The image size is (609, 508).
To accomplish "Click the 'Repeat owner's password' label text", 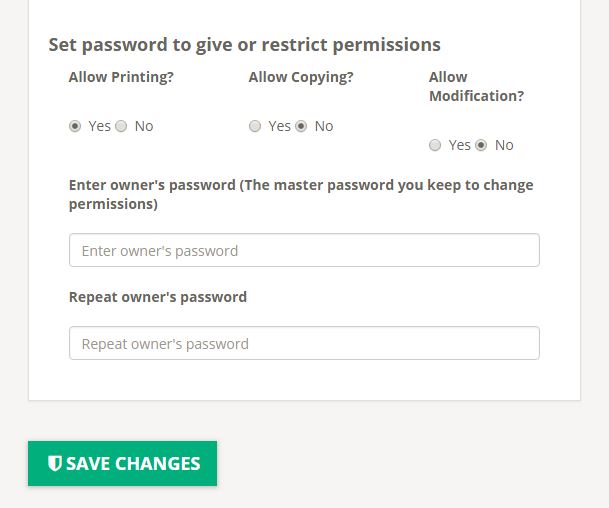I will click(158, 297).
